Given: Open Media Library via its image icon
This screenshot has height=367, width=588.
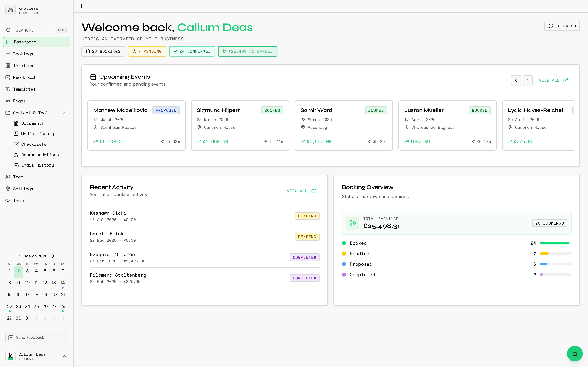Looking at the screenshot, I should [x=16, y=134].
